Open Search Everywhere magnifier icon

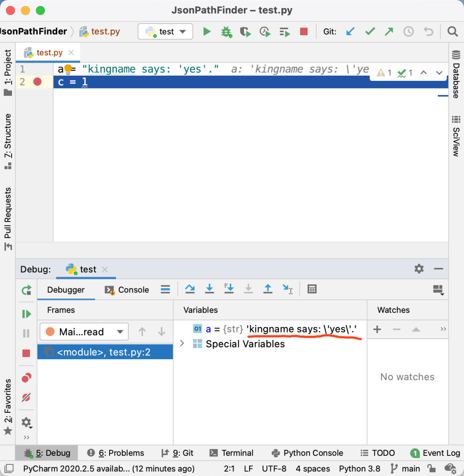click(x=452, y=31)
